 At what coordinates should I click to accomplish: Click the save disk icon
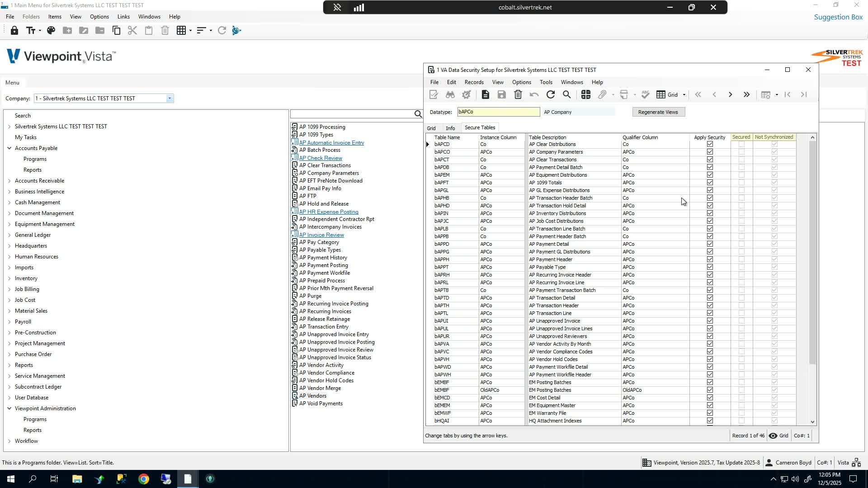click(x=502, y=94)
